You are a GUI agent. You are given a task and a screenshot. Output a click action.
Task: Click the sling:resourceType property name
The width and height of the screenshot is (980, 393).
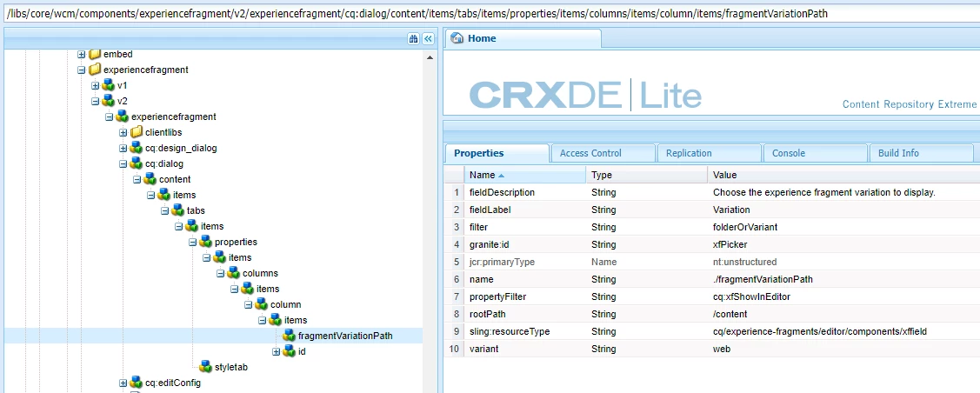(510, 332)
